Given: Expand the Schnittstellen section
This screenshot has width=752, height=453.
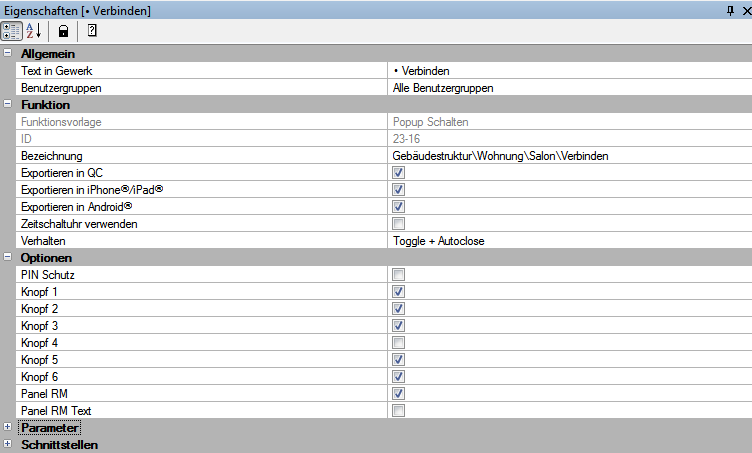Looking at the screenshot, I should pos(8,444).
